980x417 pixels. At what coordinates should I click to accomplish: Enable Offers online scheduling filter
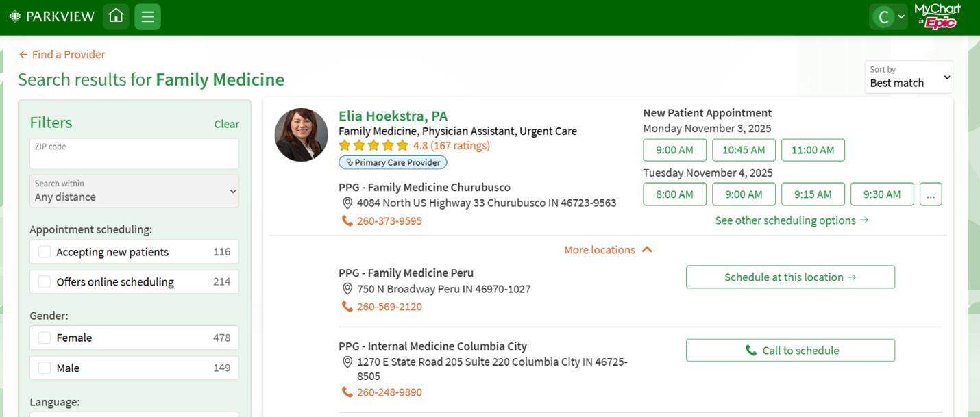pyautogui.click(x=45, y=282)
